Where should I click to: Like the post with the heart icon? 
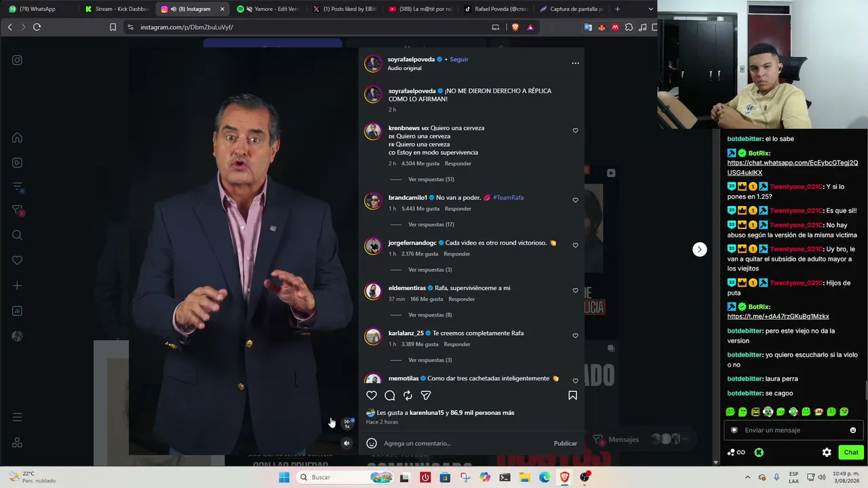click(x=372, y=395)
